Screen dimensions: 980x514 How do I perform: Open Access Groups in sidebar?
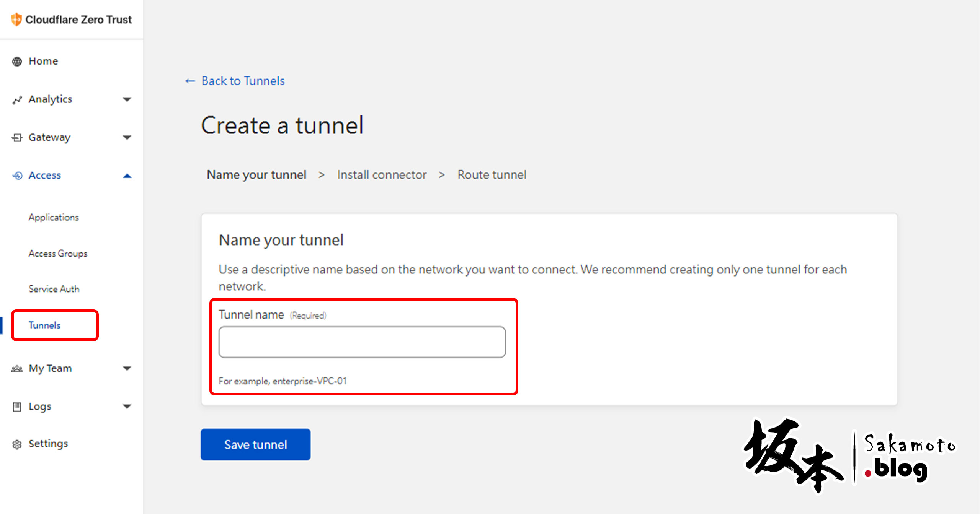pos(58,254)
